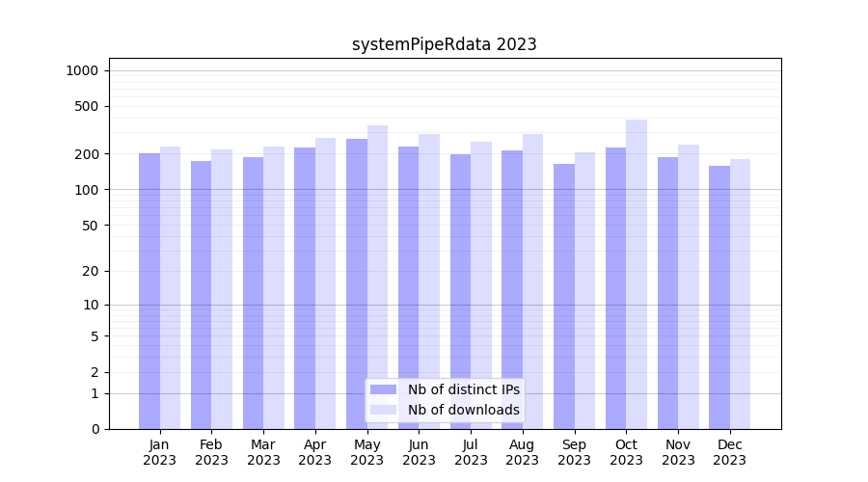
Task: Click the March downloads bar
Action: pos(274,287)
